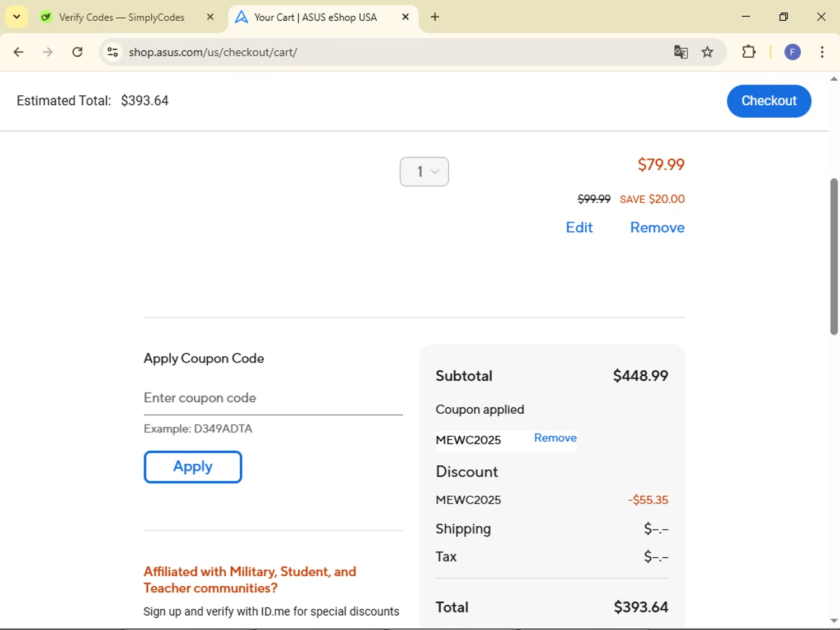Close the ASUS eShop cart tab
This screenshot has height=630, width=840.
(x=405, y=17)
